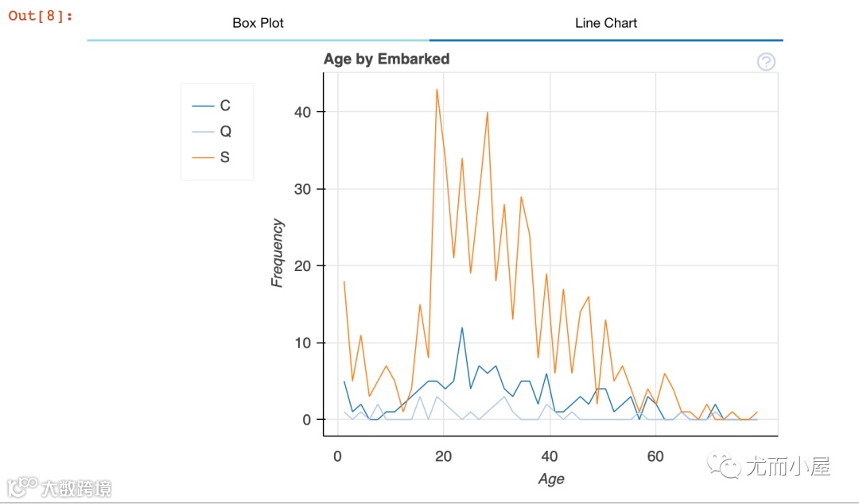Click the highest orange S line peak
The width and height of the screenshot is (859, 504).
pyautogui.click(x=437, y=89)
